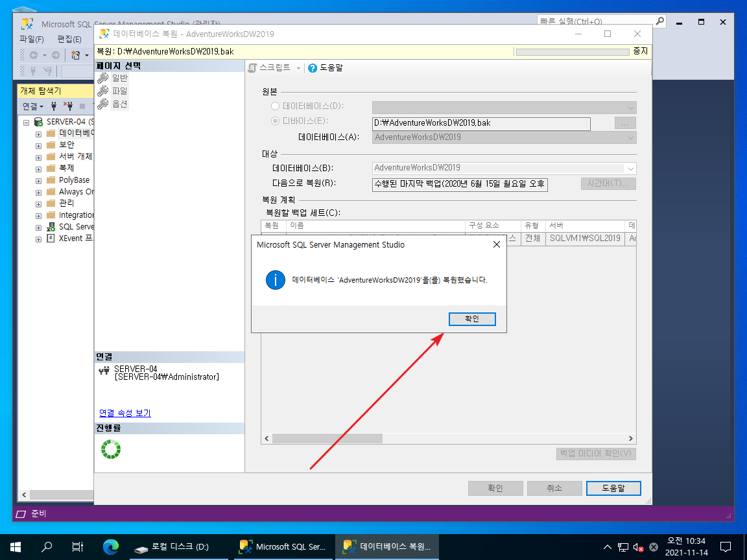The width and height of the screenshot is (747, 560).
Task: Click the device path input field
Action: (481, 123)
